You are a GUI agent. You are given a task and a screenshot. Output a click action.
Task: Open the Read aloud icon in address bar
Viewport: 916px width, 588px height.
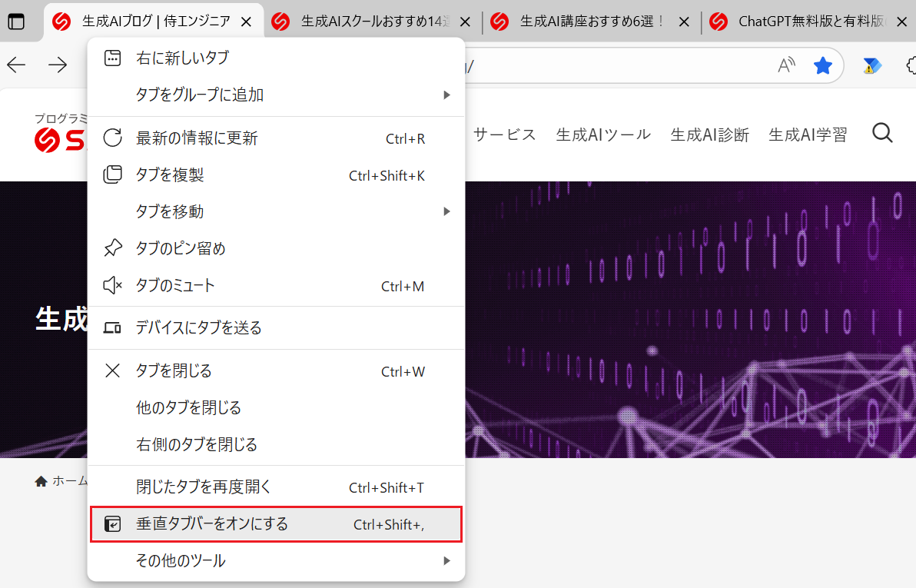(x=785, y=66)
